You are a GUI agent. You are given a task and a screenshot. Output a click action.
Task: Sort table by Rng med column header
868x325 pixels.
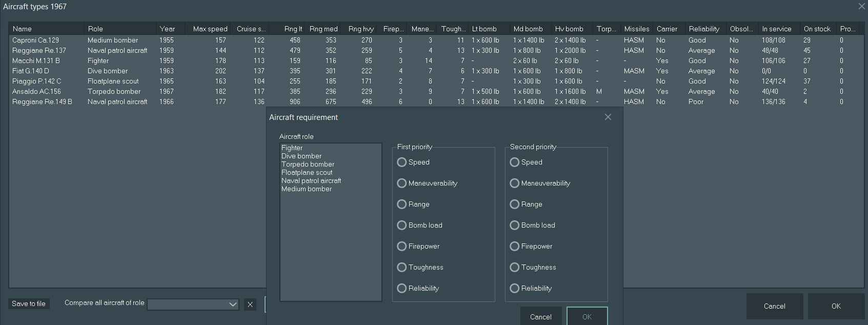click(x=324, y=29)
